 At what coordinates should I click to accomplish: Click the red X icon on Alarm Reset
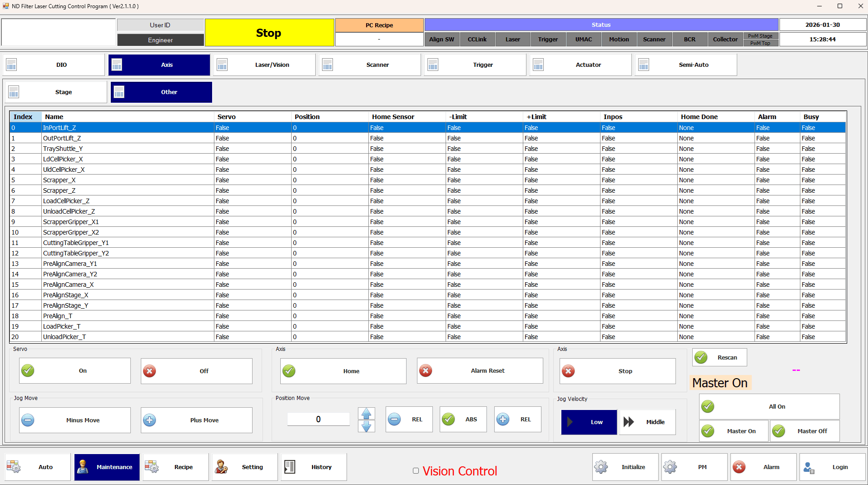point(426,371)
